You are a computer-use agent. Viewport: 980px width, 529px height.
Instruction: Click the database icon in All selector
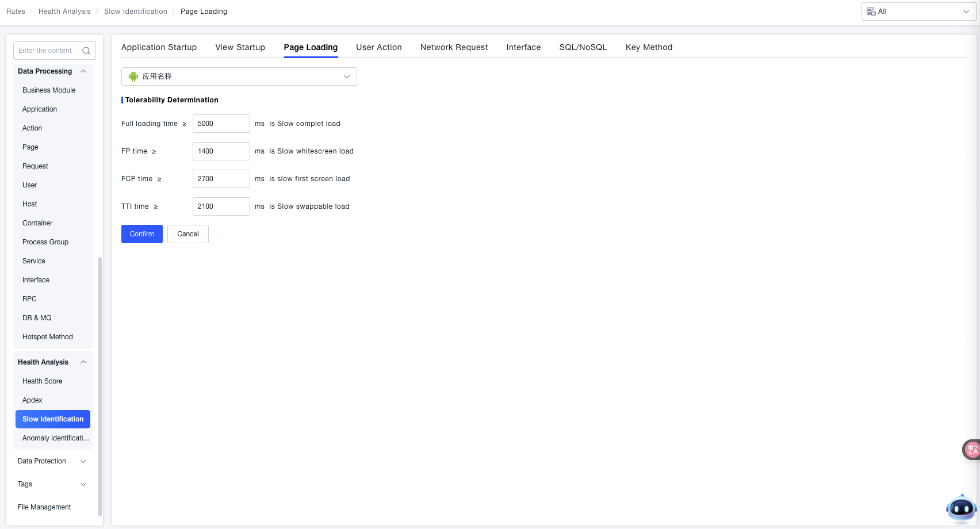[871, 11]
